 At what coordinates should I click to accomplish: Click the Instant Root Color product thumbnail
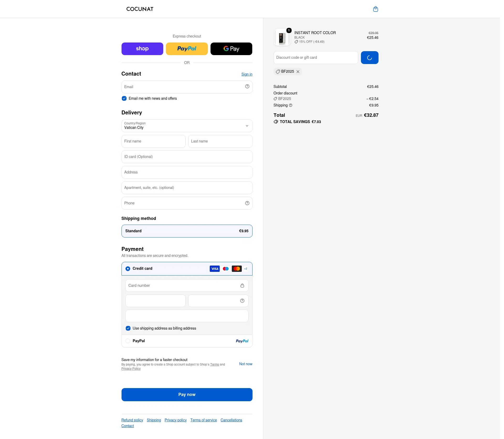[x=282, y=37]
